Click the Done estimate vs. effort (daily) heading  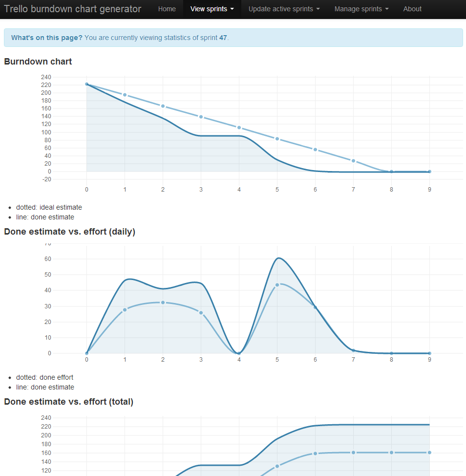tap(69, 232)
